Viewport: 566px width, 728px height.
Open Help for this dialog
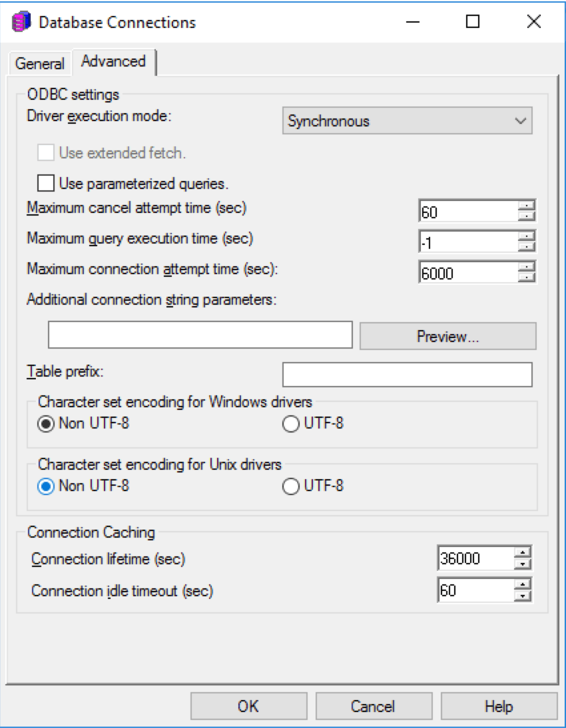point(499,706)
